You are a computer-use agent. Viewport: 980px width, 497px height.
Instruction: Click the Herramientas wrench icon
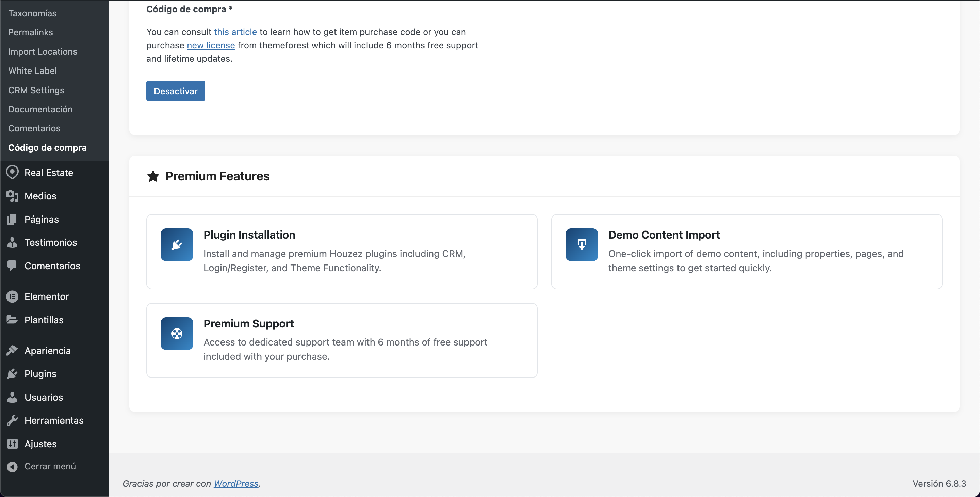pos(12,420)
